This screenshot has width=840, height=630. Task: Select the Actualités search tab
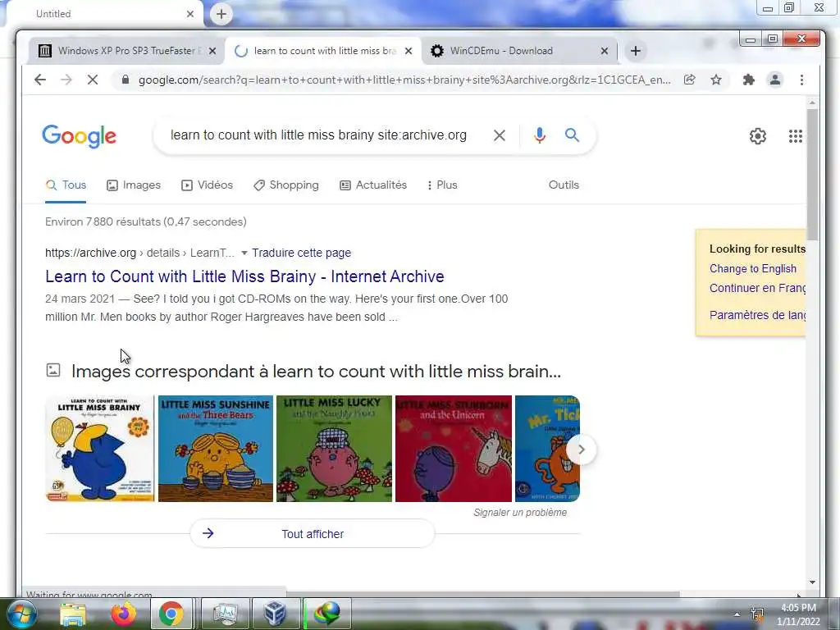coord(373,185)
